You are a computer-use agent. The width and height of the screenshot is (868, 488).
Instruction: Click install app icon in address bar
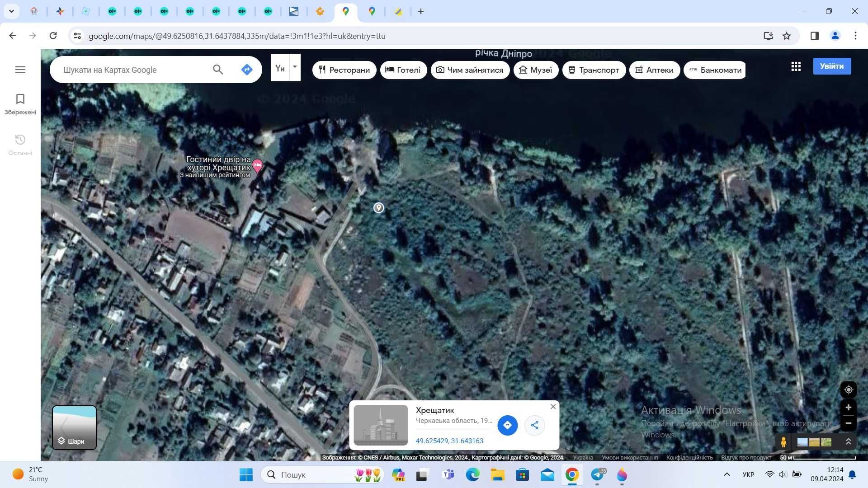(768, 36)
